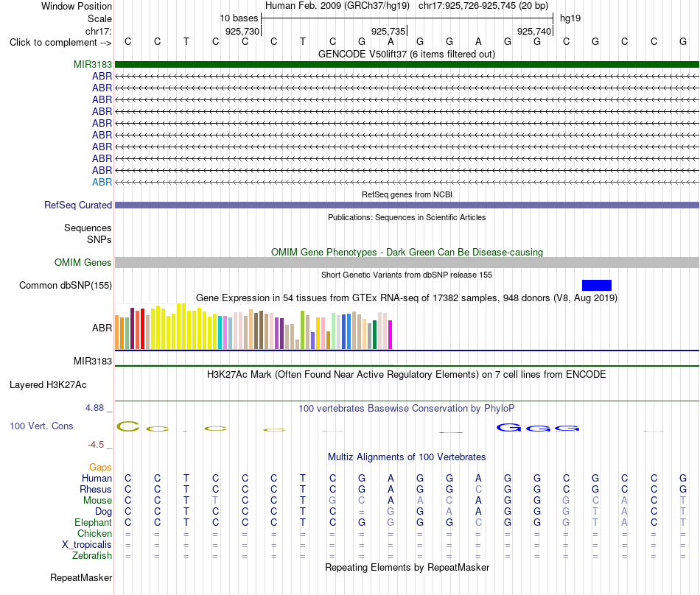Viewport: 700px width, 595px height.
Task: Click the large blue G PhyloP letter
Action: pyautogui.click(x=508, y=428)
